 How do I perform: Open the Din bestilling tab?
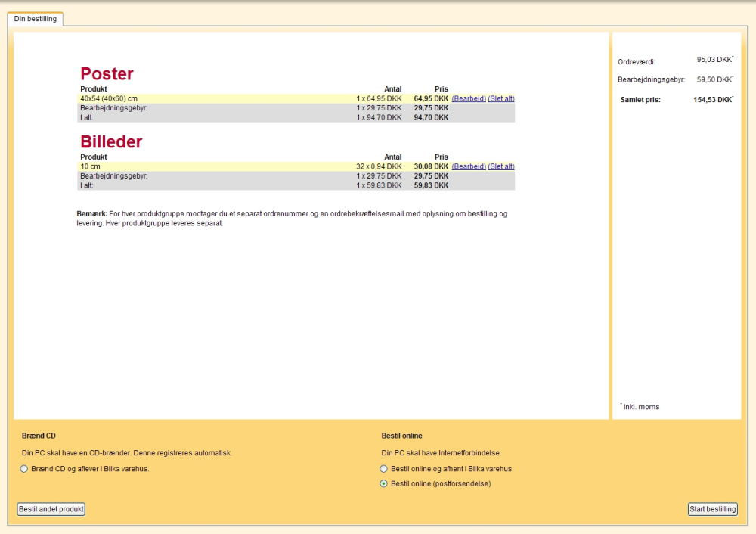click(36, 19)
